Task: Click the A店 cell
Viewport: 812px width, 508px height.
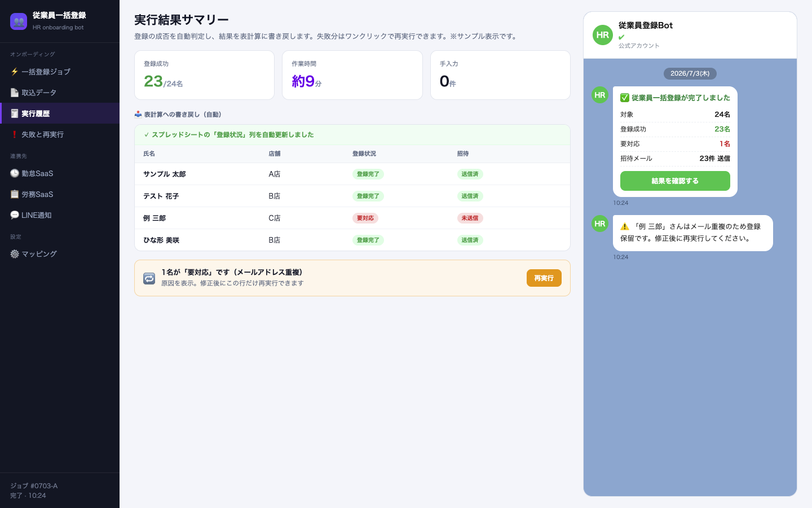Action: pyautogui.click(x=275, y=174)
